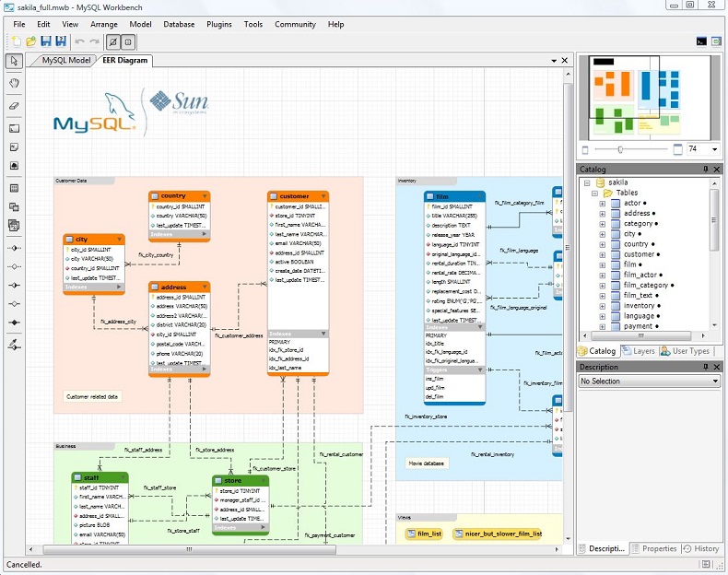The width and height of the screenshot is (728, 575).
Task: Select the hand pan tool
Action: point(15,83)
